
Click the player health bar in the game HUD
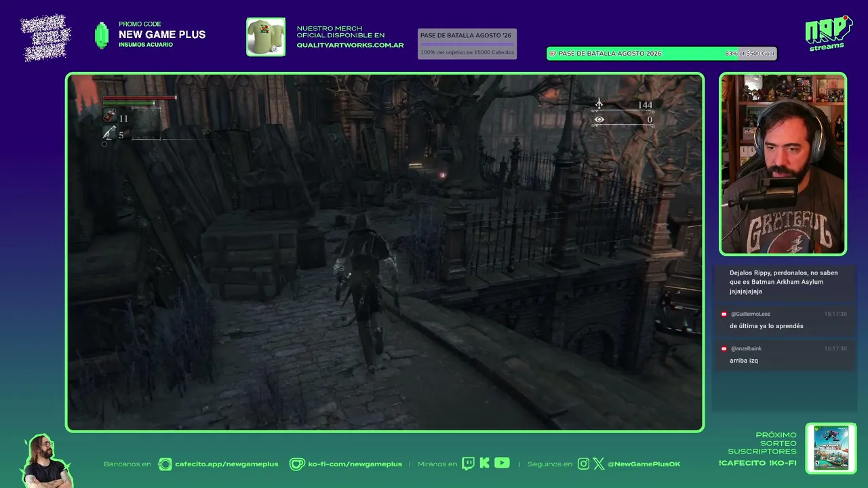point(139,99)
